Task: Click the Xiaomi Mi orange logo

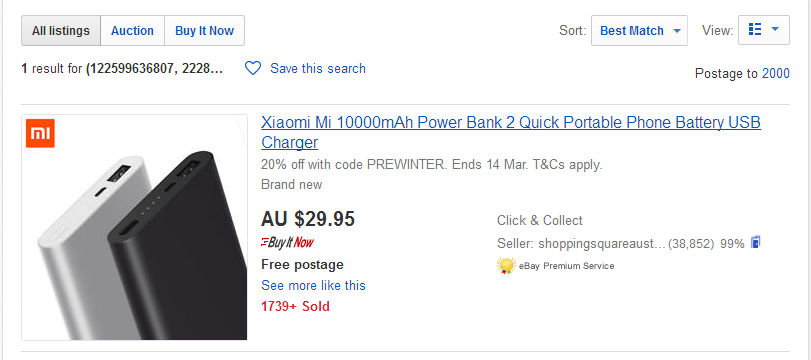Action: coord(40,133)
